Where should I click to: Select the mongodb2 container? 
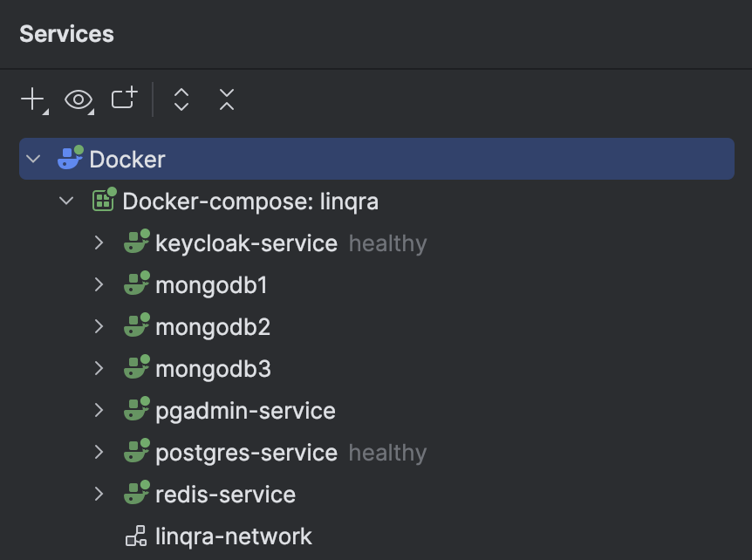213,326
